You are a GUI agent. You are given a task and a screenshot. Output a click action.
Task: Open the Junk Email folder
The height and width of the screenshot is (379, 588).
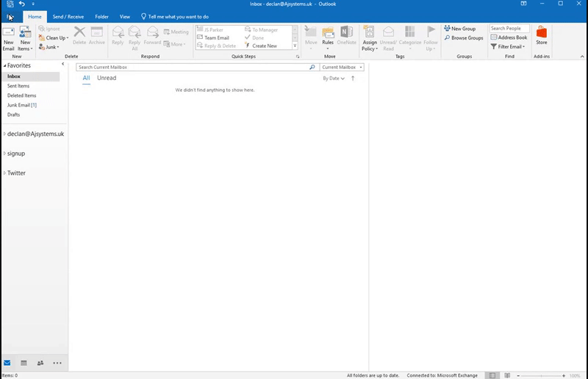pyautogui.click(x=22, y=105)
